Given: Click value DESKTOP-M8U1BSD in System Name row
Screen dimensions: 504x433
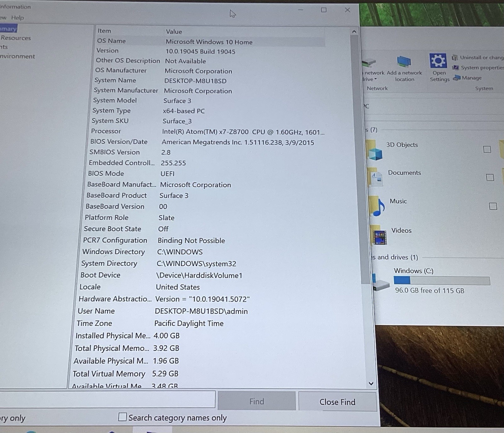Looking at the screenshot, I should (195, 81).
